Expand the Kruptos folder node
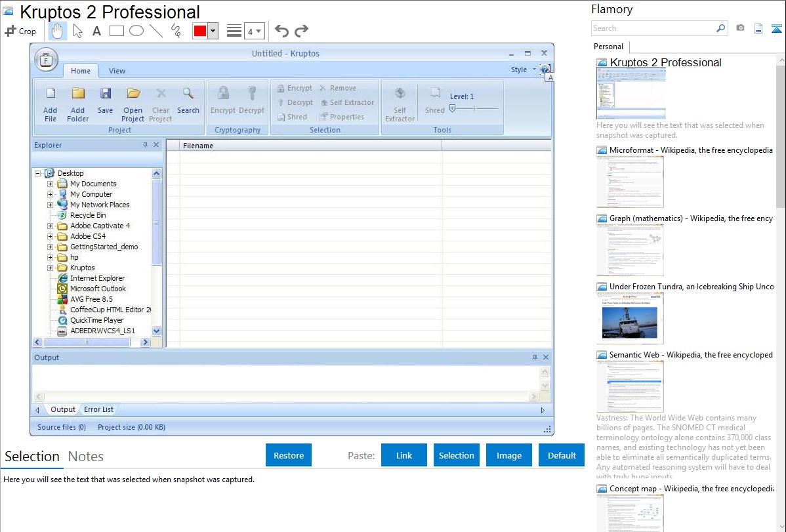 [x=50, y=268]
